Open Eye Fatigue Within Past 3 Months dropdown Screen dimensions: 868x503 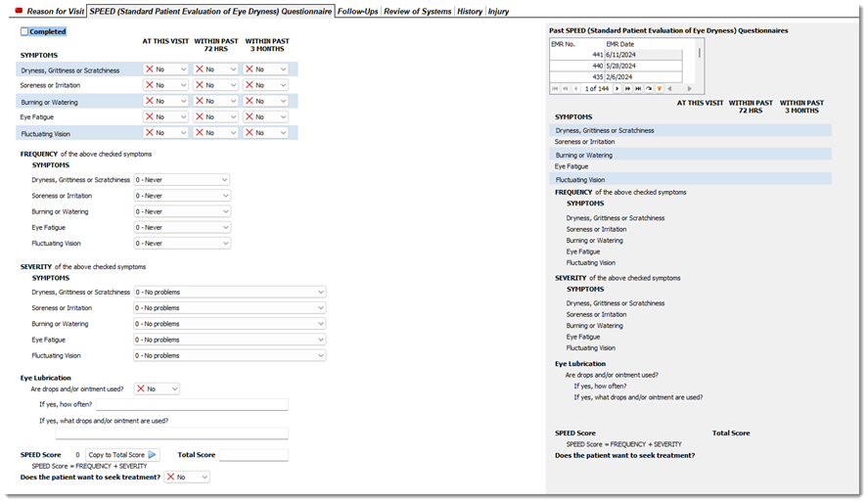tap(266, 116)
